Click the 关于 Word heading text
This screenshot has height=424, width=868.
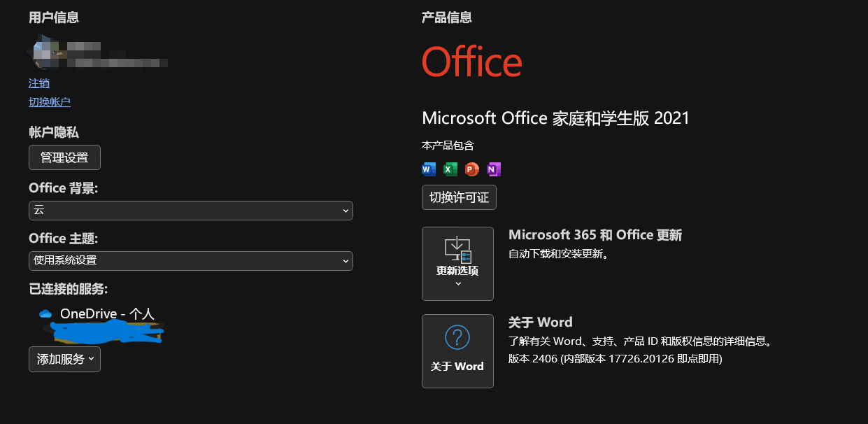click(x=540, y=323)
